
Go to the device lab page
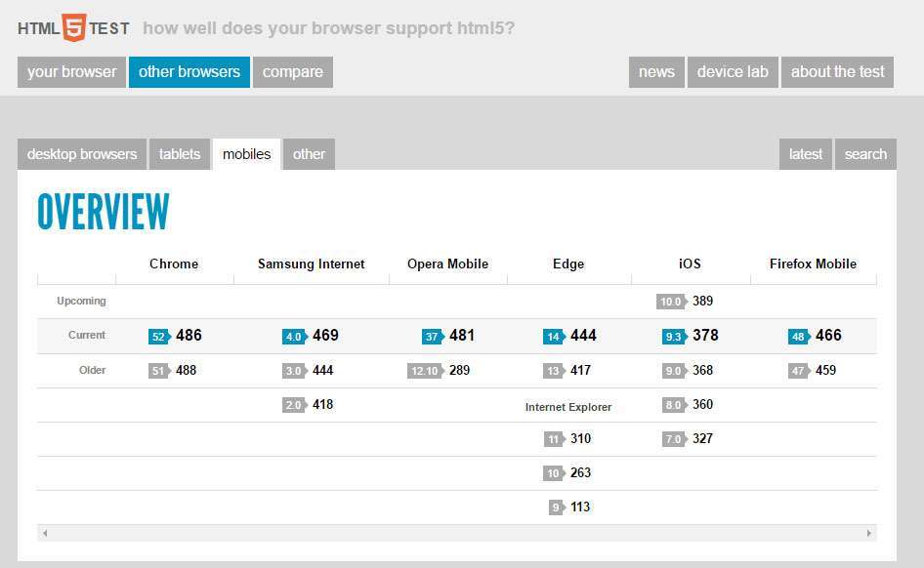[x=733, y=72]
